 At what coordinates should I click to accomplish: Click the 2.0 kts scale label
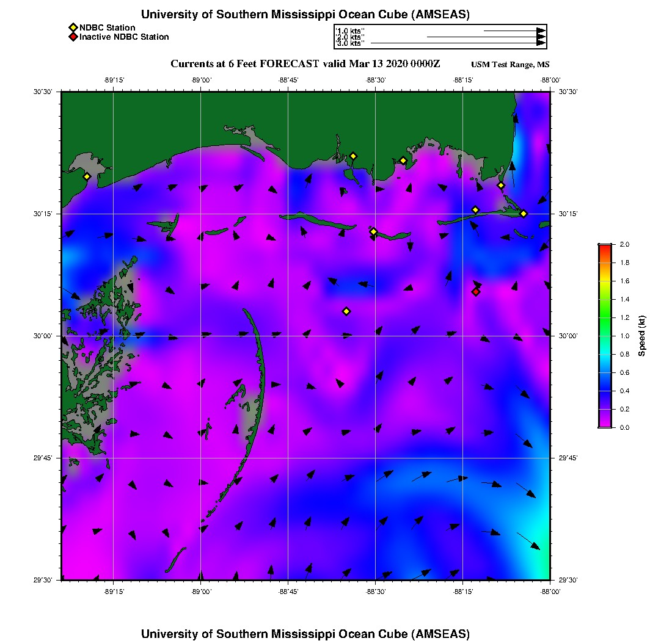click(x=350, y=37)
